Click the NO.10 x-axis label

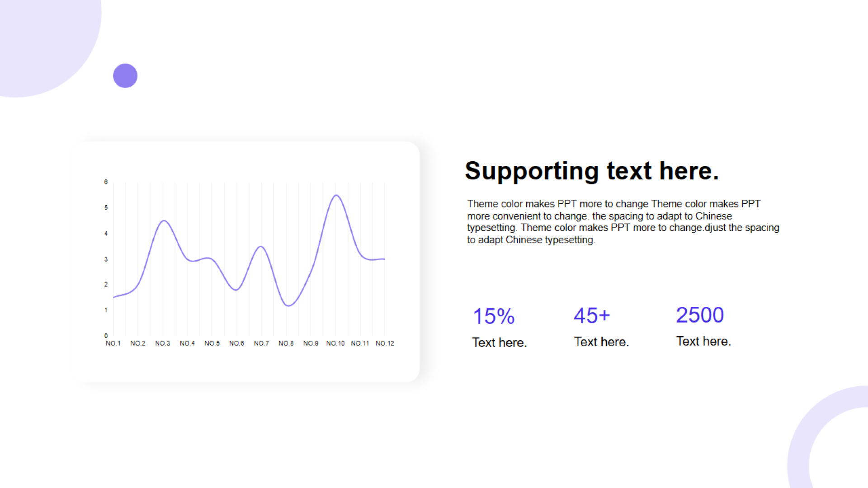(335, 343)
